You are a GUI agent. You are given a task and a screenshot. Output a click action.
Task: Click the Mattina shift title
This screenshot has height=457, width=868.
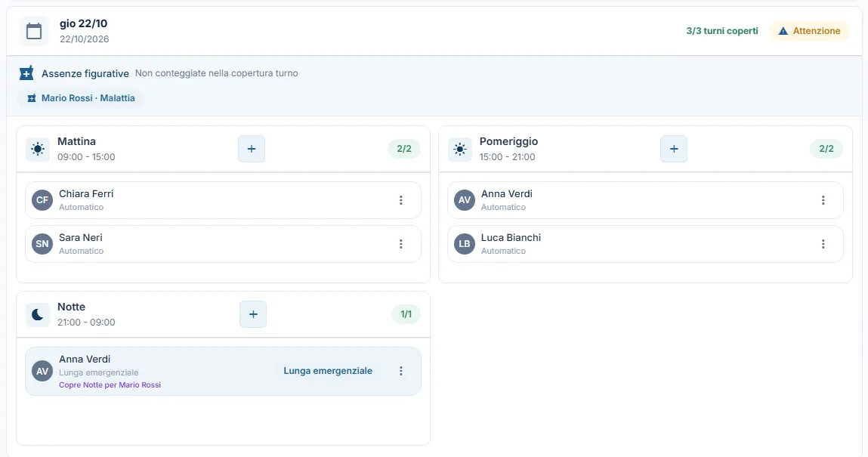[x=76, y=142]
